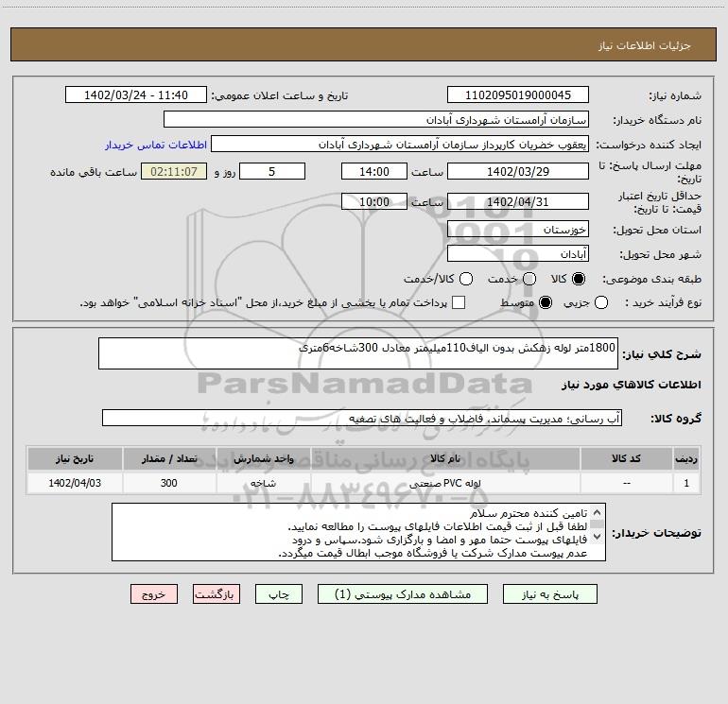The image size is (728, 704).
Task: Click goods group field آب رسانی
Action: 362,418
